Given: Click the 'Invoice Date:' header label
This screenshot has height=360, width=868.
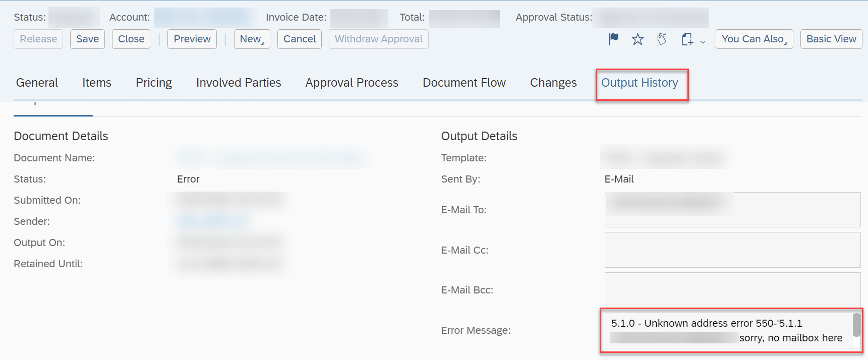Looking at the screenshot, I should click(x=296, y=17).
